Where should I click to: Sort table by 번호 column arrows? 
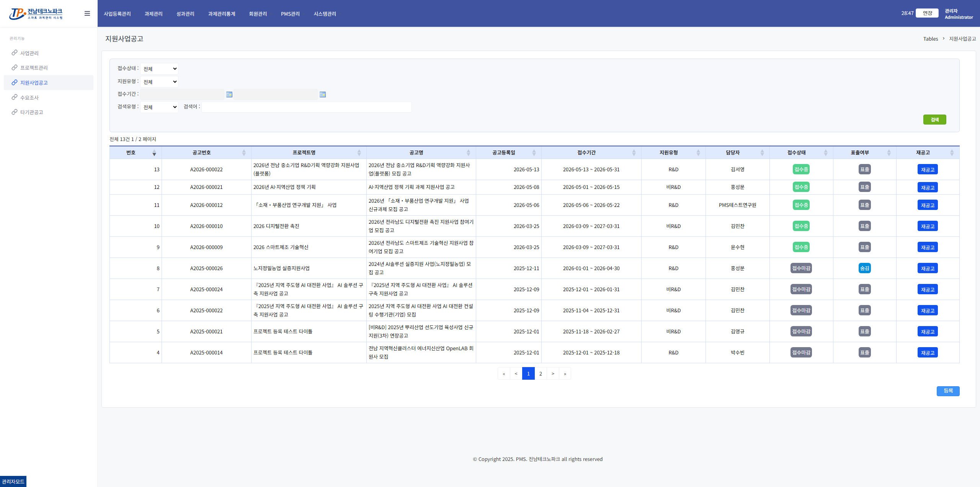[154, 153]
